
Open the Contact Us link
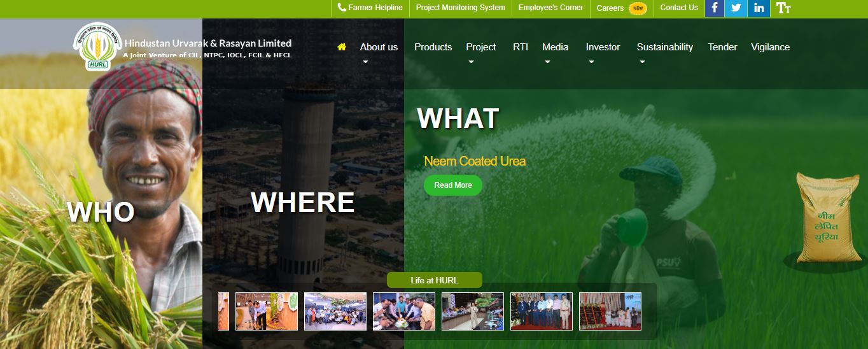pos(679,8)
